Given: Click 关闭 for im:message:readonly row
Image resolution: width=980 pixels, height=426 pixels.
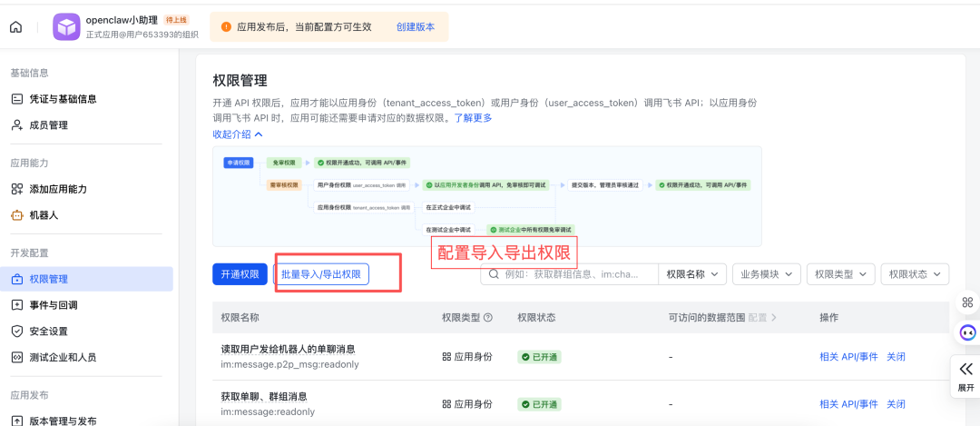Looking at the screenshot, I should [896, 404].
